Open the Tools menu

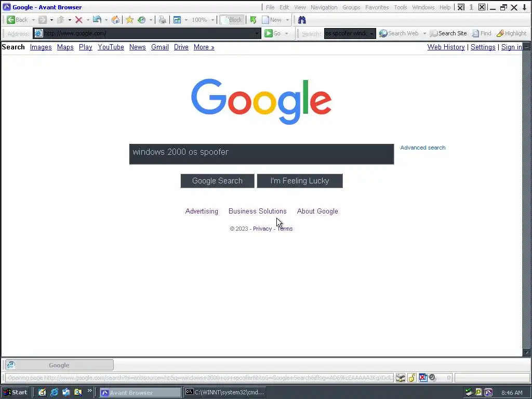tap(401, 7)
